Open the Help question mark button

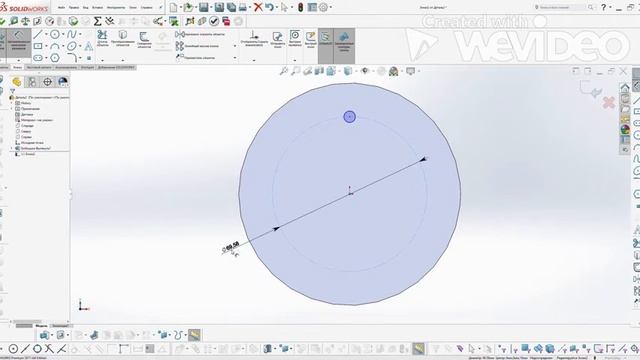(603, 7)
